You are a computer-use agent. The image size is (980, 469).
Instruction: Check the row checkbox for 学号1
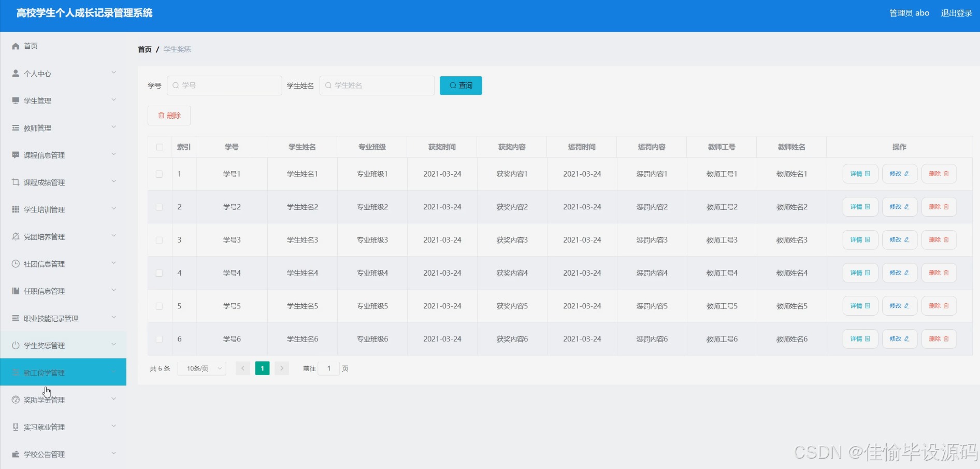(160, 174)
